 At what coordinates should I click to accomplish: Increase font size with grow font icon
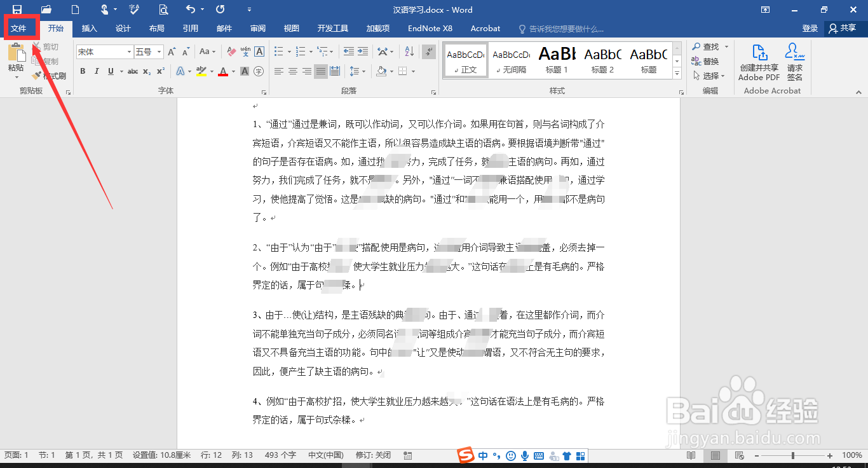pos(173,52)
